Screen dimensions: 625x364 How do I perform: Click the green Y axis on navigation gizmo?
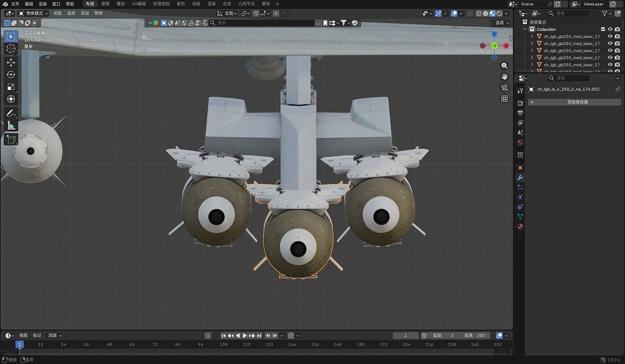[x=494, y=46]
